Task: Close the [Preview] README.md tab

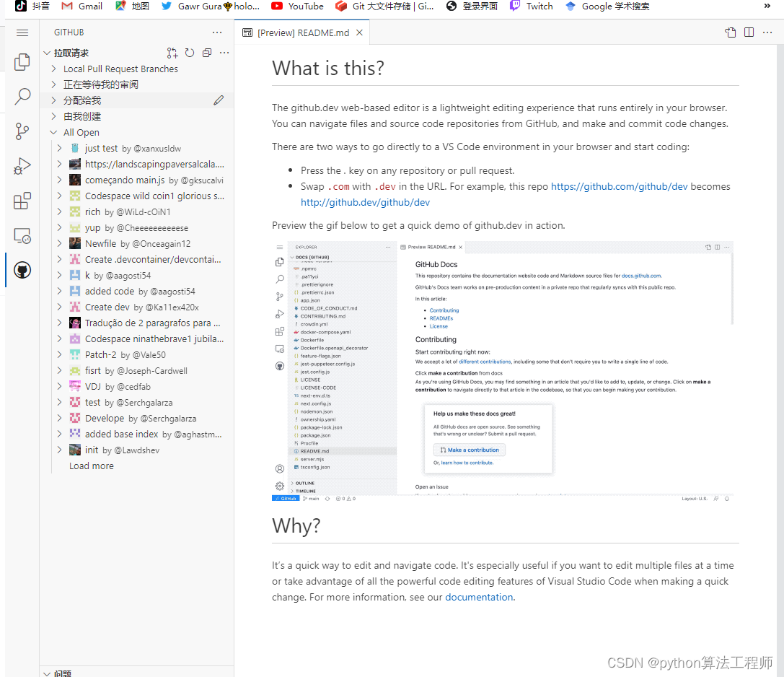Action: 359,32
